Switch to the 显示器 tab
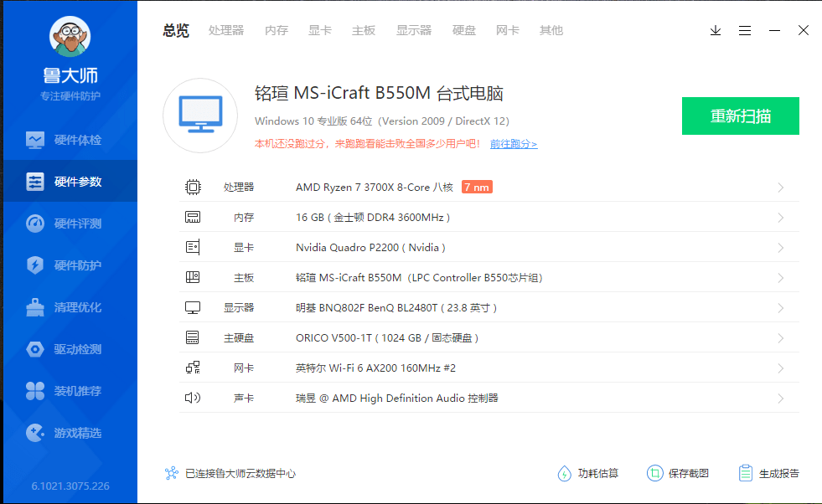 pyautogui.click(x=414, y=30)
